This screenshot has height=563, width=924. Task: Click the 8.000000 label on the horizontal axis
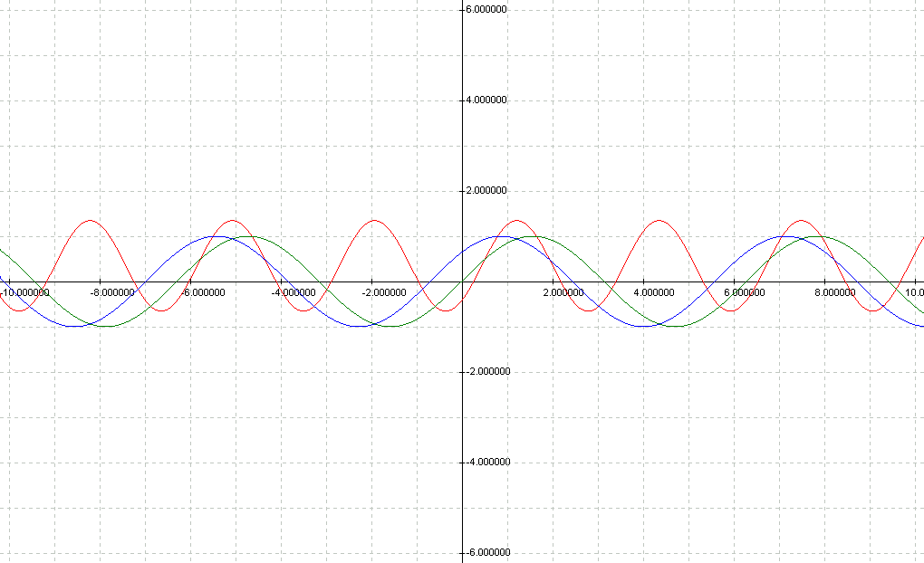(x=834, y=292)
